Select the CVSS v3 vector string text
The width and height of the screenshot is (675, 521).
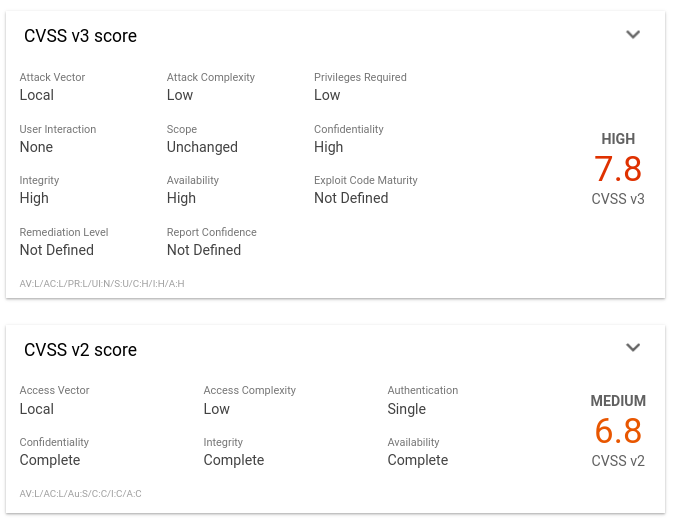click(102, 284)
